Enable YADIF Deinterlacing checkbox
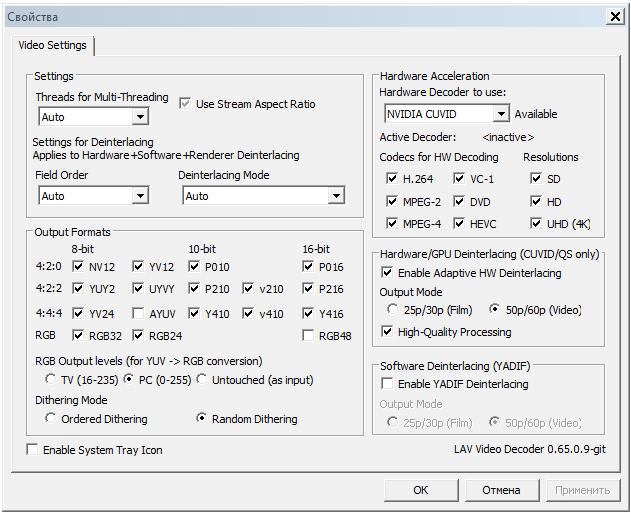This screenshot has width=631, height=514. click(x=388, y=384)
